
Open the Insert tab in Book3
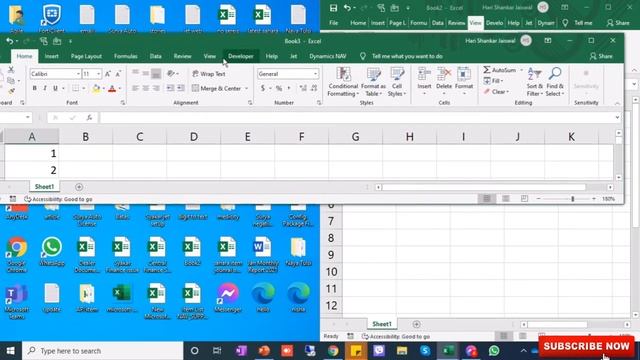51,56
